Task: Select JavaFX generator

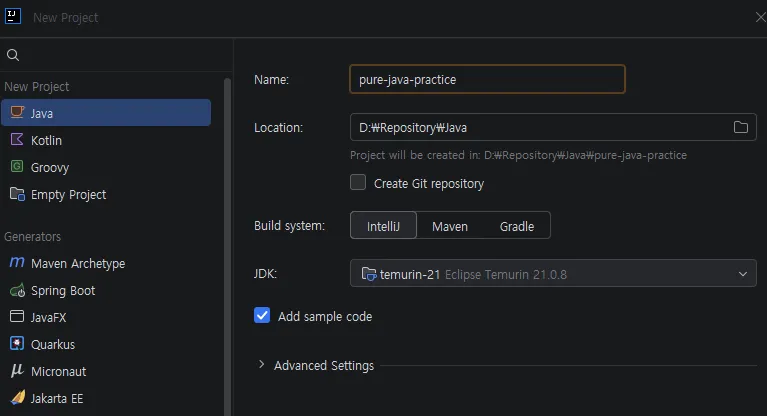Action: tap(106, 317)
